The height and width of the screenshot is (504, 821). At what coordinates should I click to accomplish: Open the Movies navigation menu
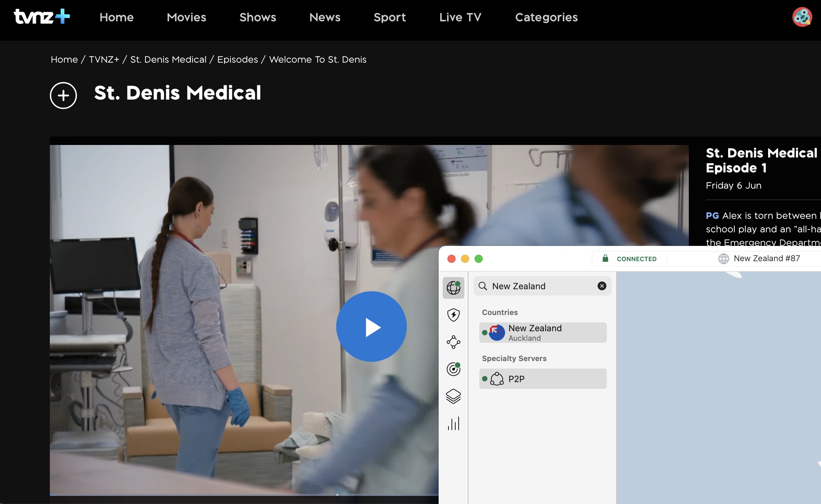point(186,17)
